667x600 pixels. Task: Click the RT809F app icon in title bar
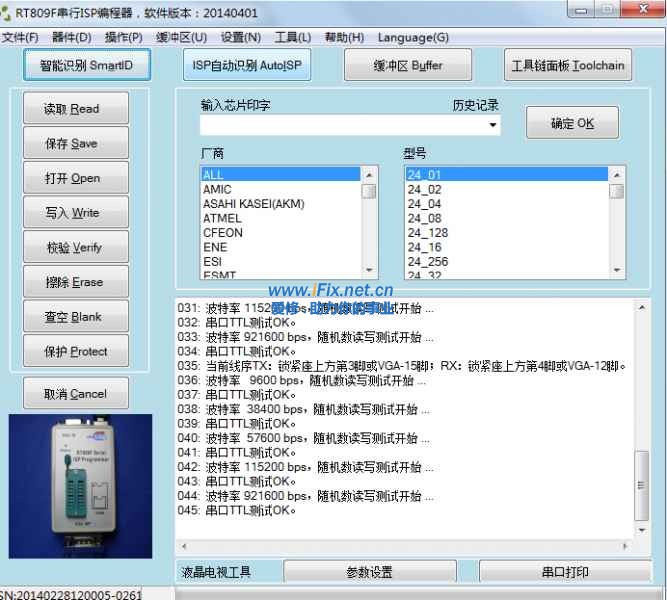pyautogui.click(x=7, y=15)
